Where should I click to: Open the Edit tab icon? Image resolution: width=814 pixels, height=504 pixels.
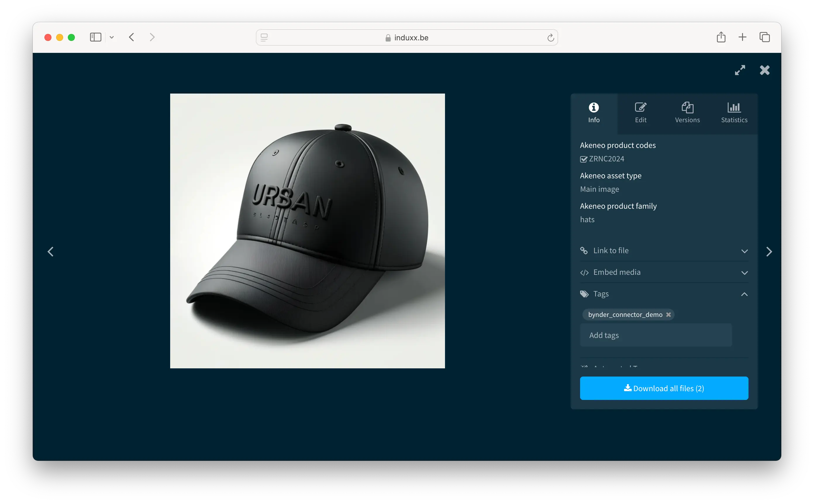(x=640, y=108)
